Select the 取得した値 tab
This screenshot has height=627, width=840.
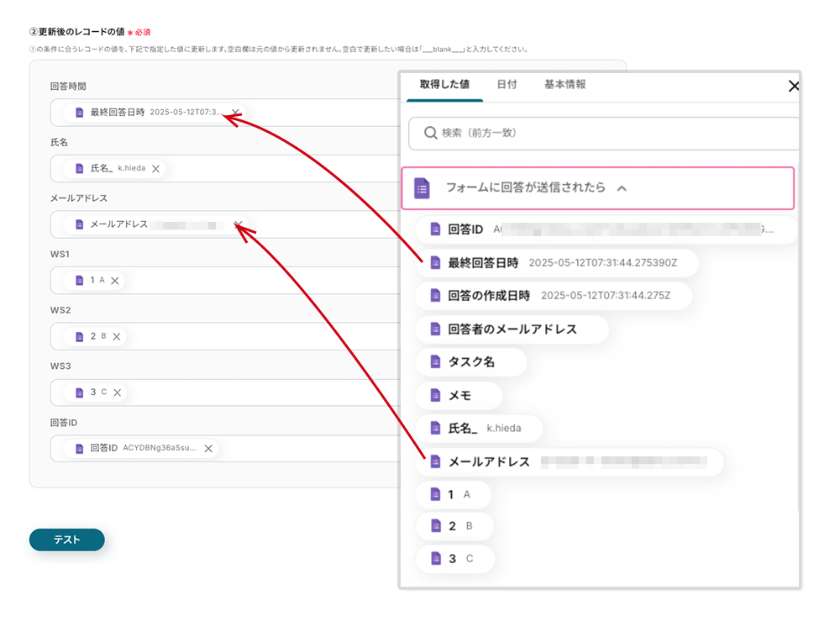(444, 85)
